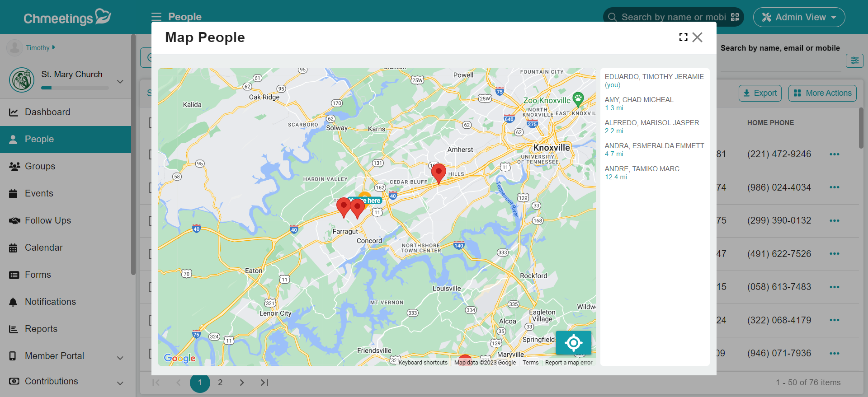Viewport: 868px width, 397px height.
Task: Click the right table vertical scrollbar
Action: pyautogui.click(x=861, y=127)
